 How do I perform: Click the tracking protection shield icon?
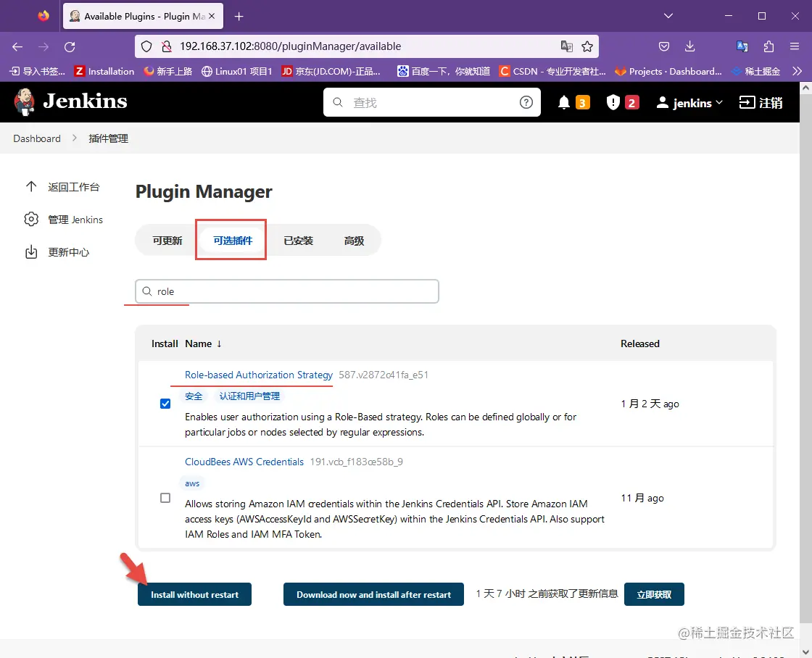146,46
